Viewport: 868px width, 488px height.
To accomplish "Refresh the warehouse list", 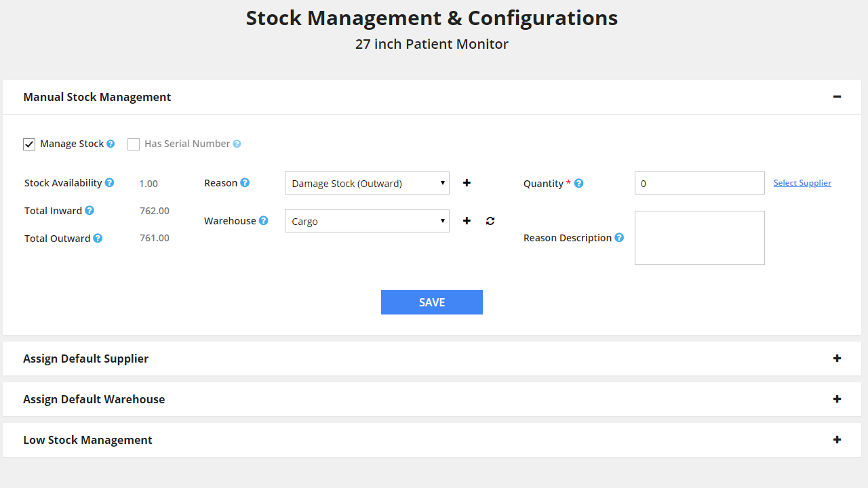I will click(x=490, y=221).
